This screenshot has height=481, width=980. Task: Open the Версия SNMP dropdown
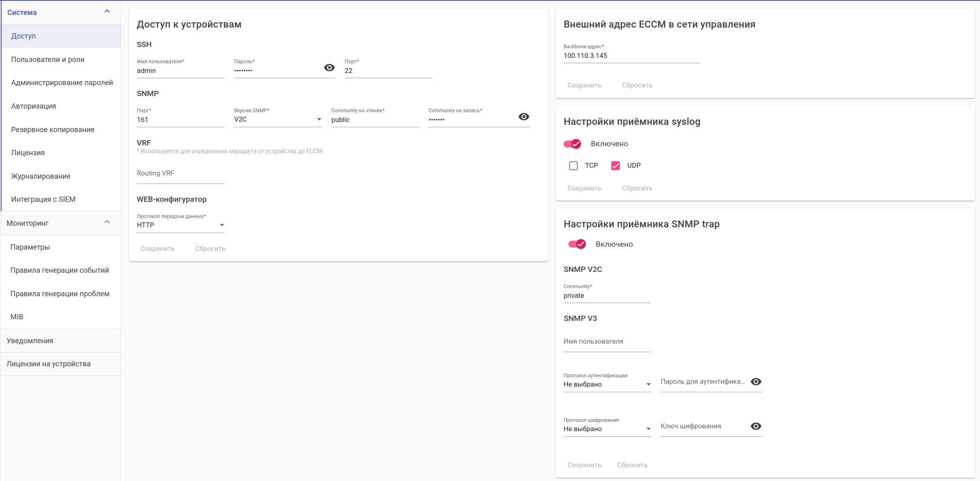point(278,120)
